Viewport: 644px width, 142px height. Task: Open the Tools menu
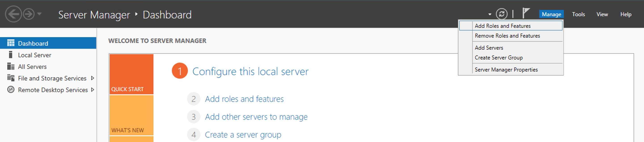pos(578,14)
